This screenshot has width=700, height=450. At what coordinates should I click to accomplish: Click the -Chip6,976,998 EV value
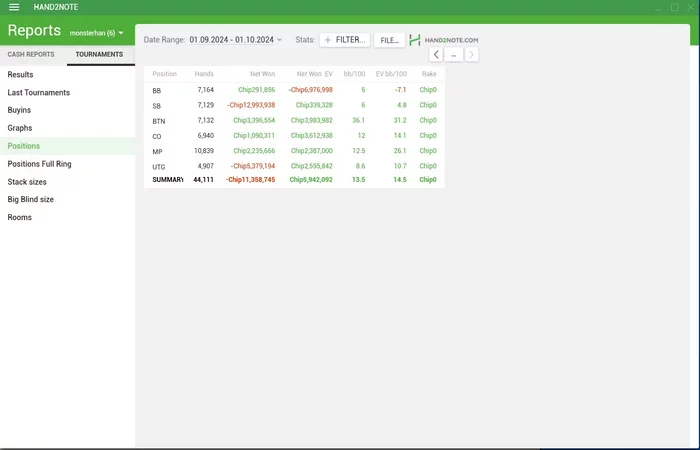310,90
